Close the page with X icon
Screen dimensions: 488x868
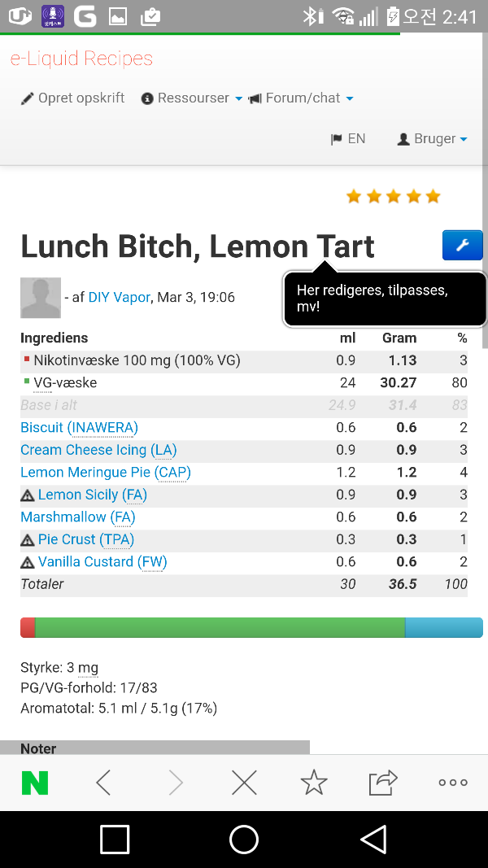(244, 783)
